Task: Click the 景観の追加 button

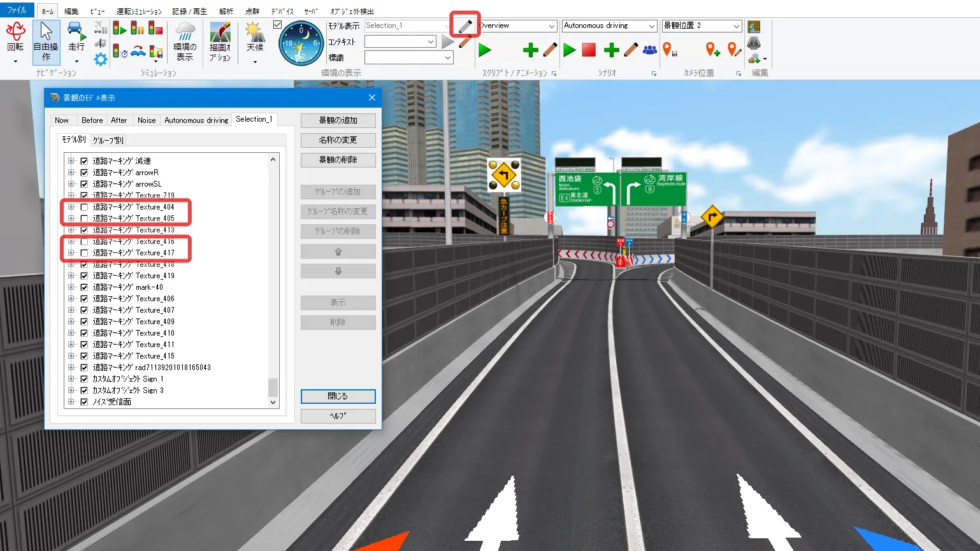Action: point(338,120)
